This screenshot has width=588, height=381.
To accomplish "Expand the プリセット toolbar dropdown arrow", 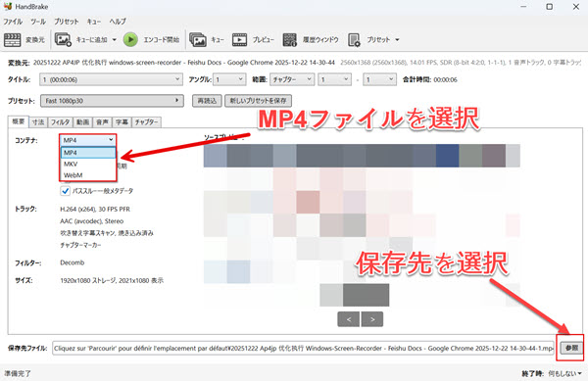I will [x=397, y=40].
